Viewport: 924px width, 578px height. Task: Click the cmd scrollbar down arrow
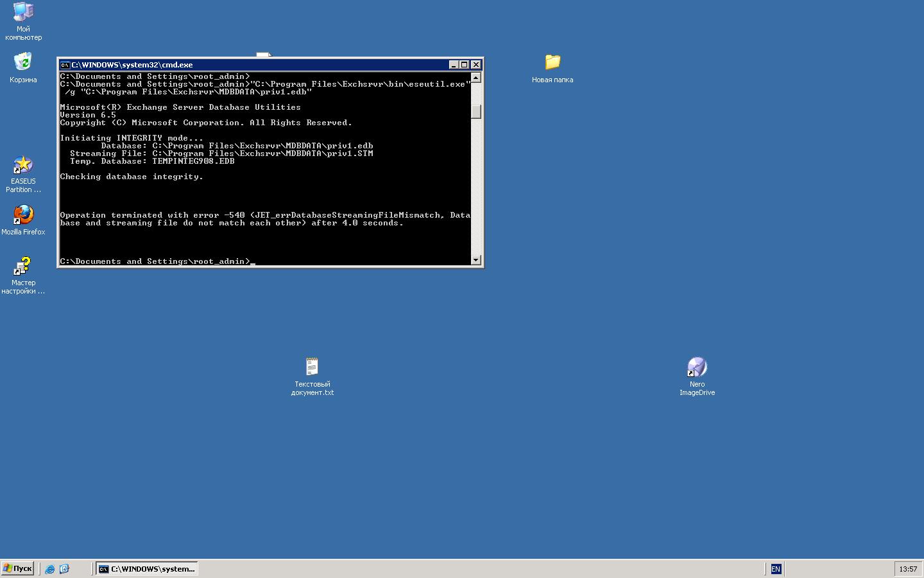pos(476,260)
